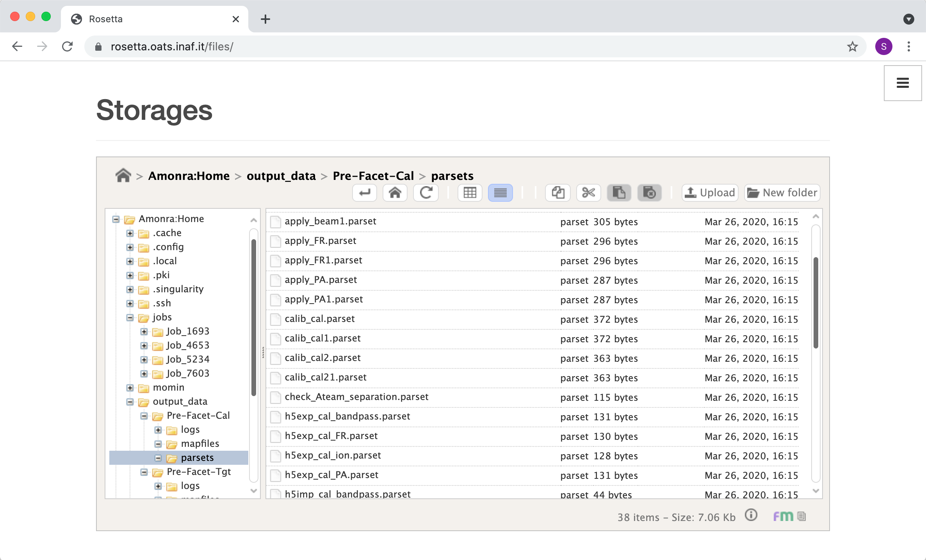This screenshot has width=926, height=560.
Task: Click the file icon of calib_cal21.parset
Action: (x=276, y=378)
